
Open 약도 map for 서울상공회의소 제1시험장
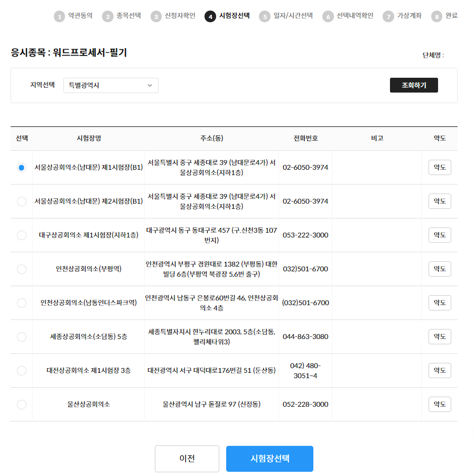click(440, 168)
